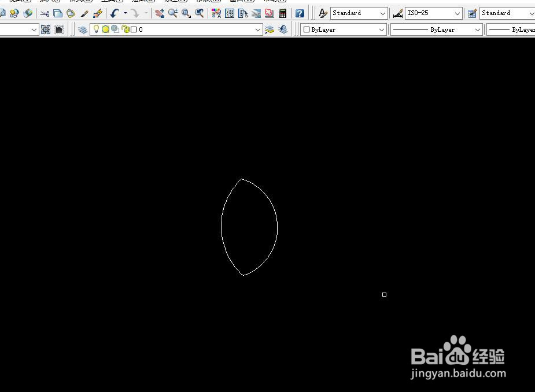This screenshot has height=392, width=535.
Task: Open the Table Style manager icon
Action: tap(472, 13)
